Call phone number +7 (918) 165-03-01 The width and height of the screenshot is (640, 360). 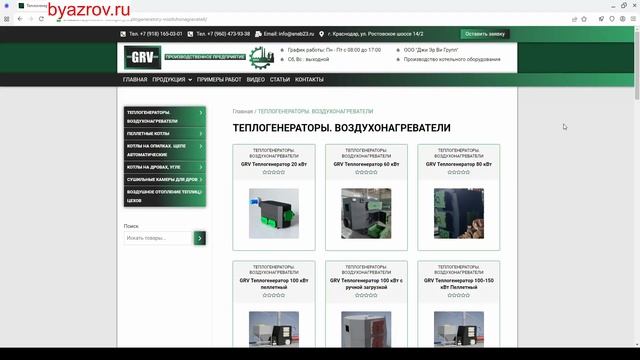[x=151, y=34]
